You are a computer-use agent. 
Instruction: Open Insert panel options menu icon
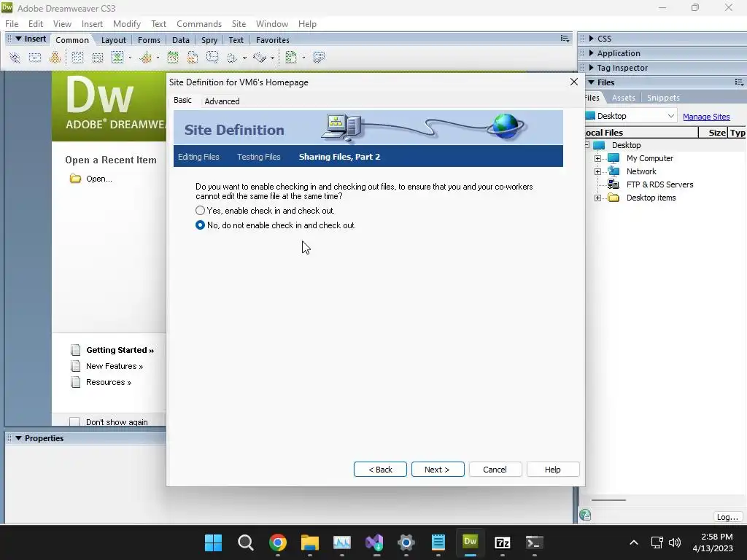coord(565,39)
